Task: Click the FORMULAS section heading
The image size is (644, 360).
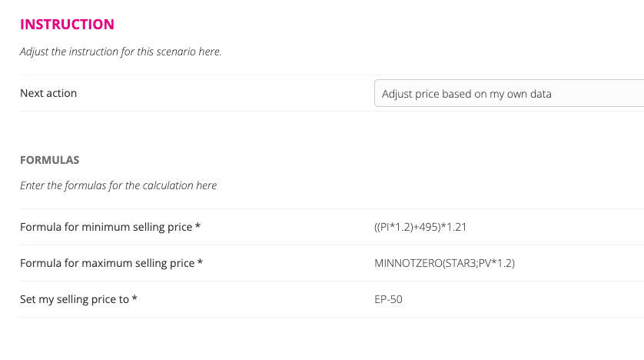Action: coord(50,160)
